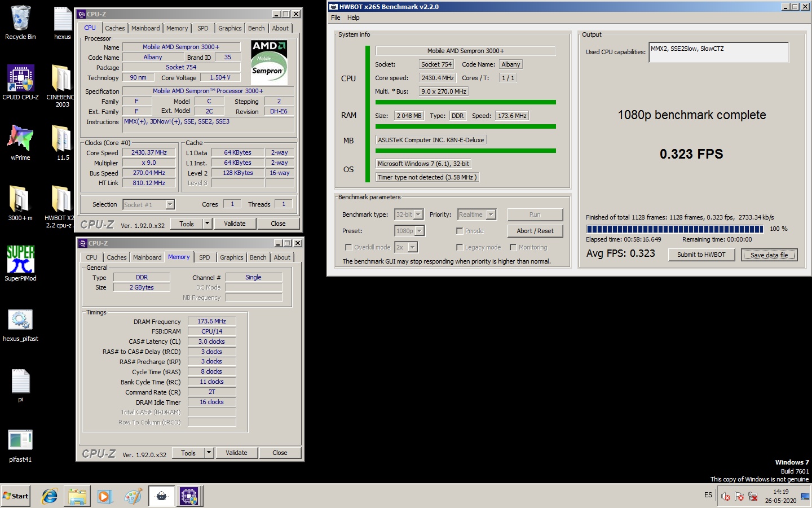Viewport: 812px width, 508px height.
Task: Open the HWBOT X265 2.2 cpu-z folder
Action: [x=60, y=207]
